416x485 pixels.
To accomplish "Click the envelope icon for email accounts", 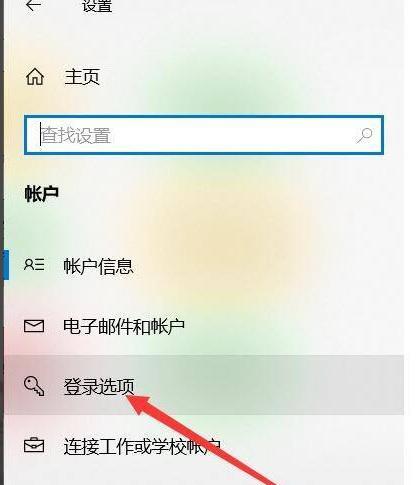I will coord(34,326).
